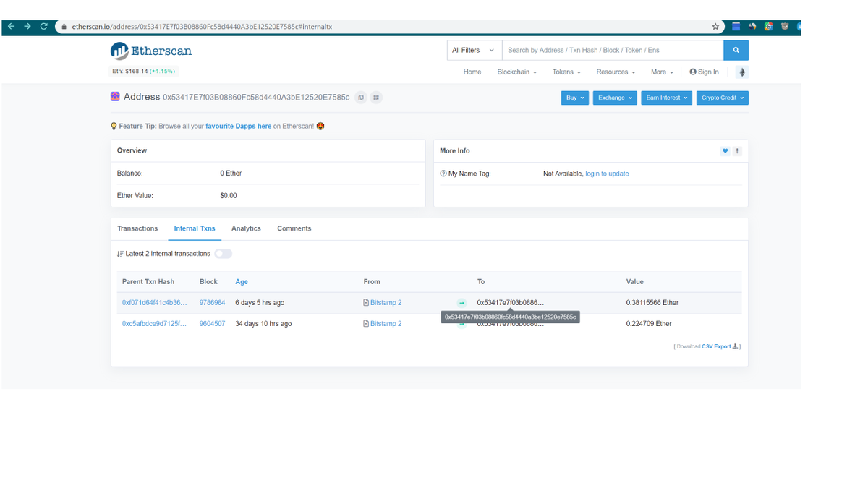Reload the page
The image size is (868, 488).
coord(44,27)
